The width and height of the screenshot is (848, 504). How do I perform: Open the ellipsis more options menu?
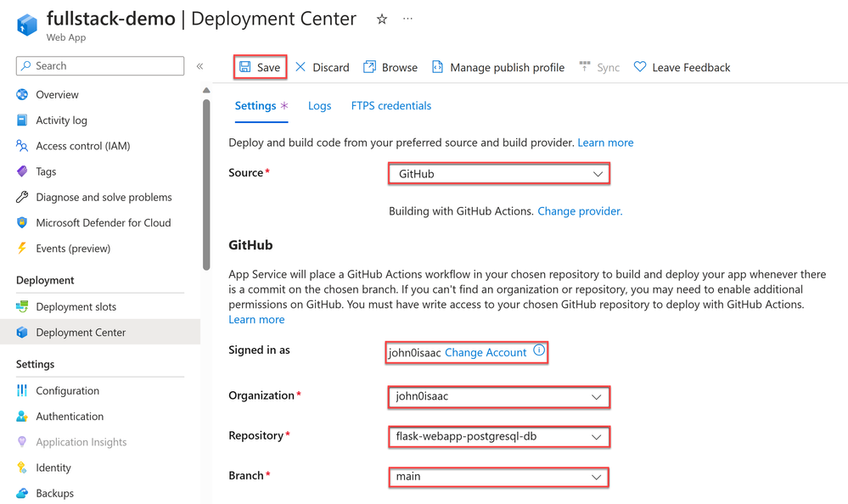407,19
